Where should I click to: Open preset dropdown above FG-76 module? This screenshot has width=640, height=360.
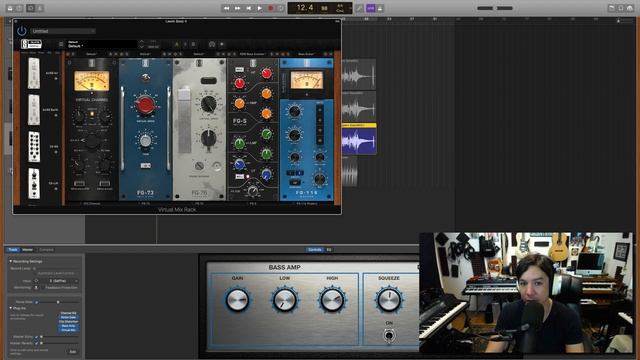(x=199, y=54)
